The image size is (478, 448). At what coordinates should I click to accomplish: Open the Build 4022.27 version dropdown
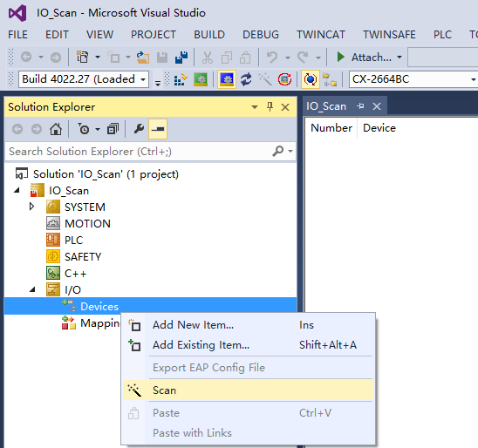tap(143, 80)
